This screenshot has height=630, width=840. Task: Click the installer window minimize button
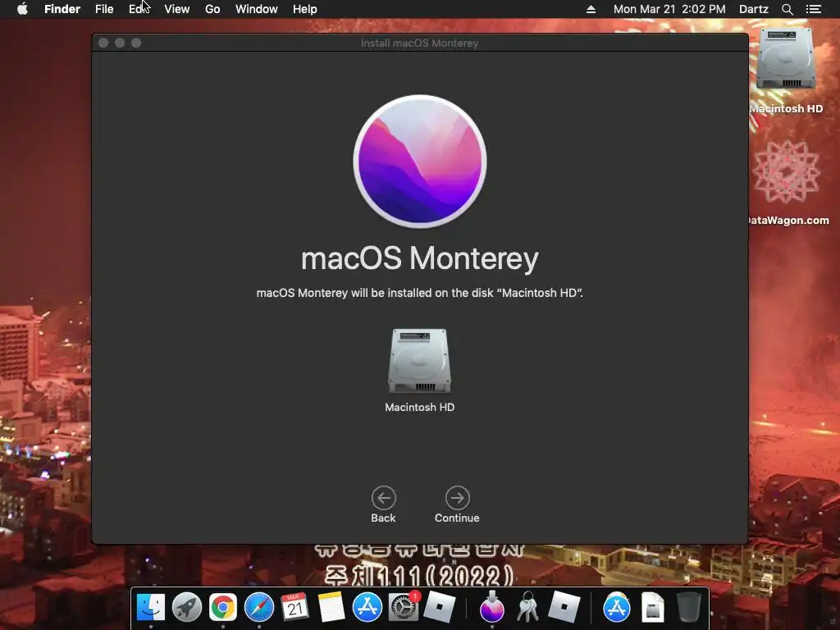120,43
